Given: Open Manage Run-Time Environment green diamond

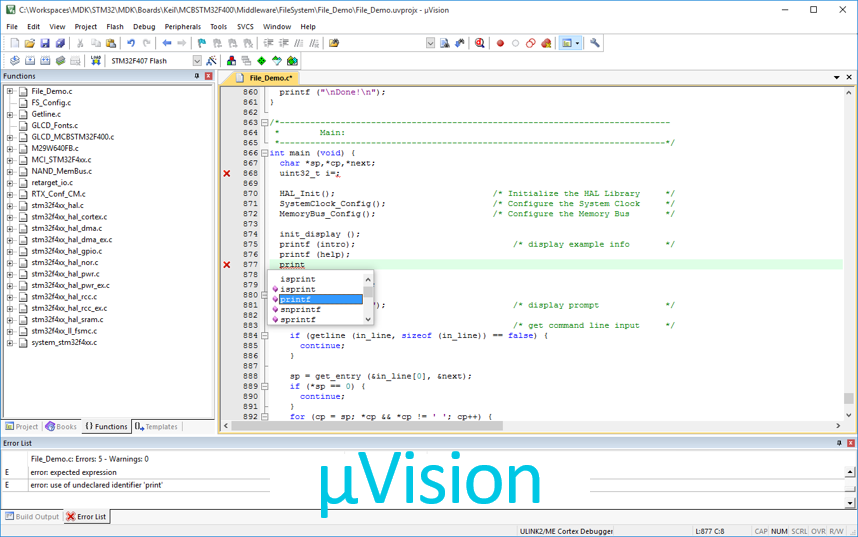Looking at the screenshot, I should pyautogui.click(x=262, y=61).
